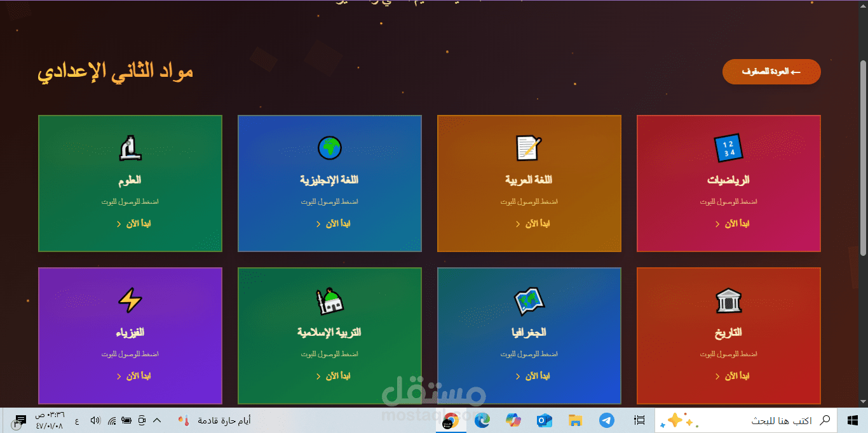Open the اللغة العربية subject title
The image size is (868, 433).
(x=529, y=180)
